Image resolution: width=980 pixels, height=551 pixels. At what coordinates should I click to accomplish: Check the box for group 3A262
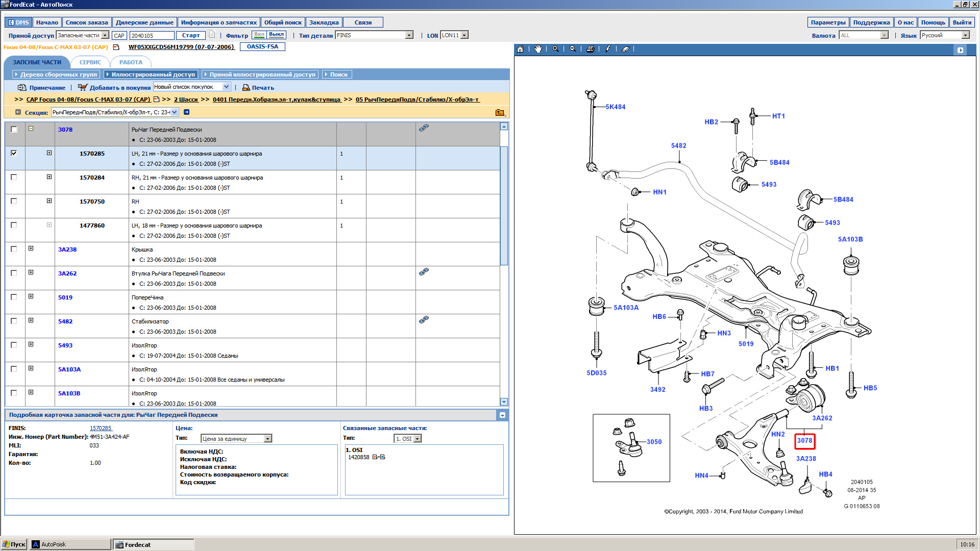(14, 273)
